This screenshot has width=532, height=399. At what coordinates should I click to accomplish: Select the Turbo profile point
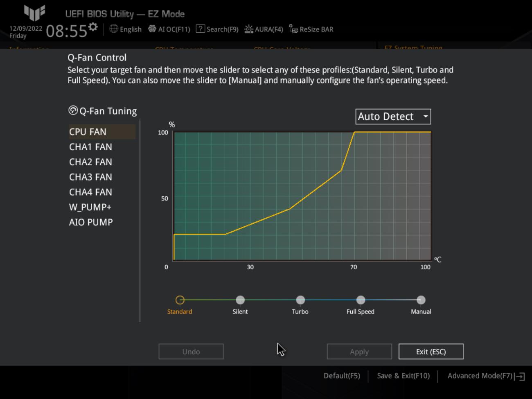pyautogui.click(x=300, y=300)
